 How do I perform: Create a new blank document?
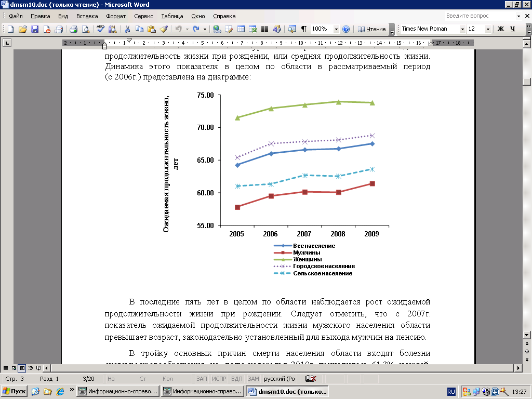coord(10,29)
